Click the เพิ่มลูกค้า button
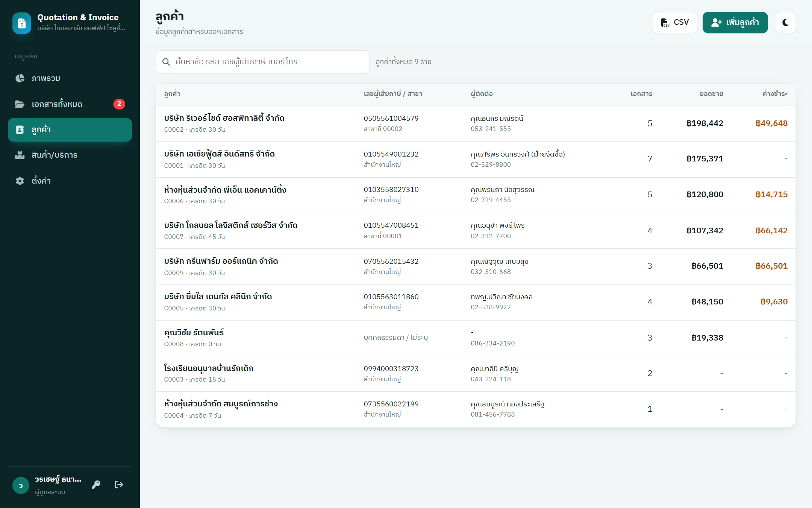812x508 pixels. coord(735,23)
